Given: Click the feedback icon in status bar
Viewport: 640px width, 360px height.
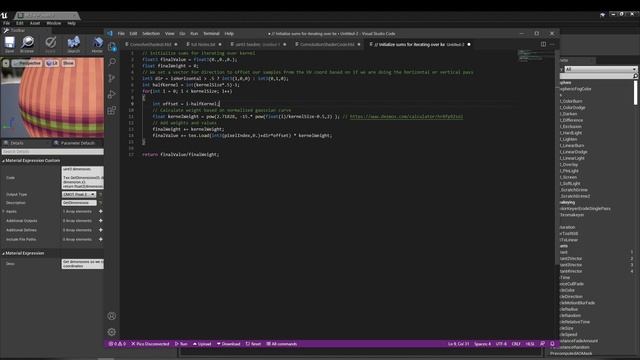Looking at the screenshot, I should point(542,344).
